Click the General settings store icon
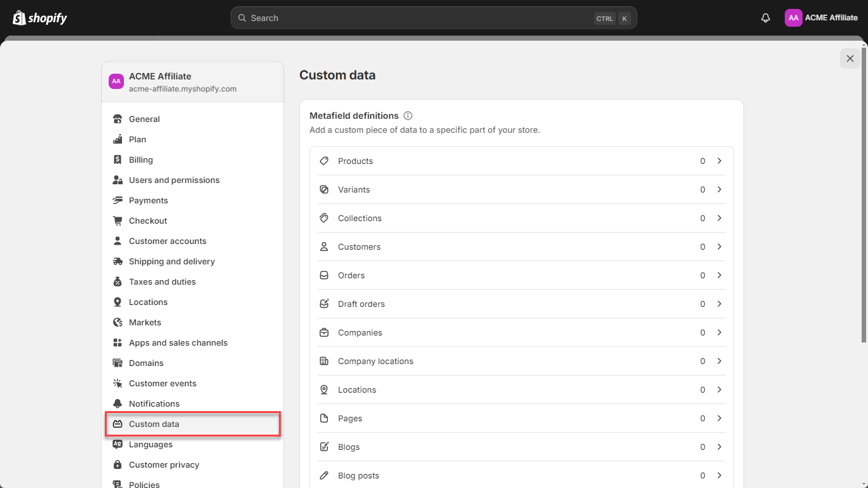This screenshot has height=488, width=868. [118, 119]
